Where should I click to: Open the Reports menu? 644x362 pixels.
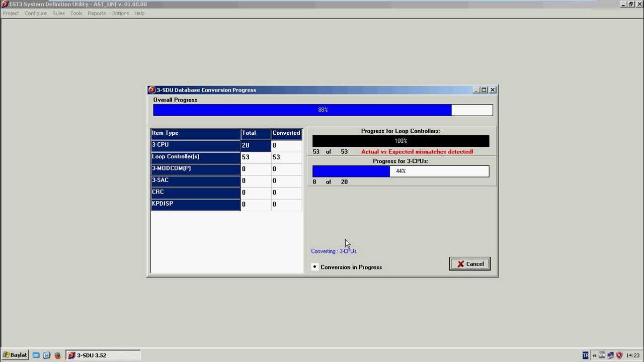[x=97, y=13]
